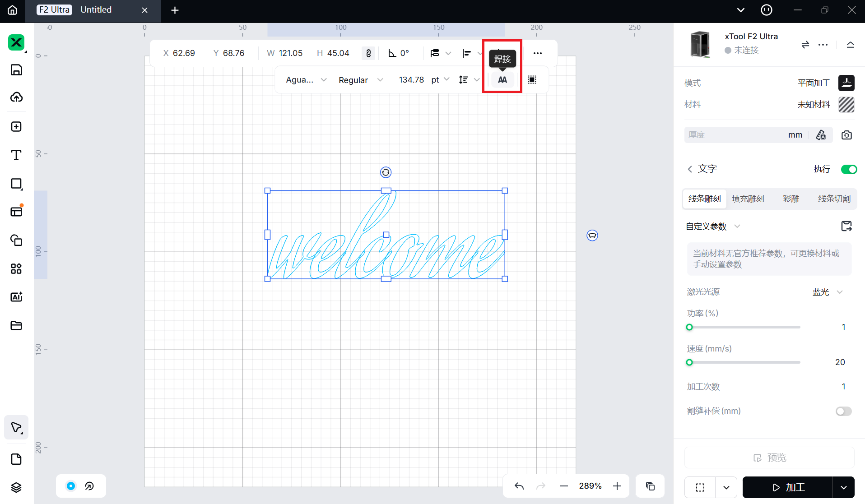This screenshot has width=865, height=504.
Task: Open the layers panel icon
Action: (16, 487)
